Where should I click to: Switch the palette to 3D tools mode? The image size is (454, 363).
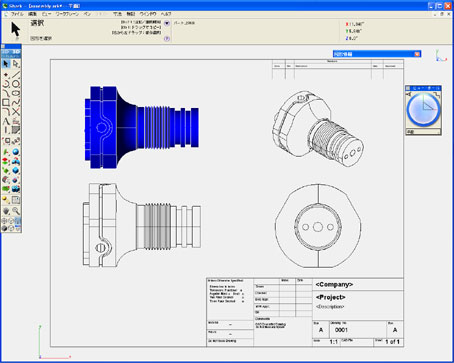pos(16,52)
